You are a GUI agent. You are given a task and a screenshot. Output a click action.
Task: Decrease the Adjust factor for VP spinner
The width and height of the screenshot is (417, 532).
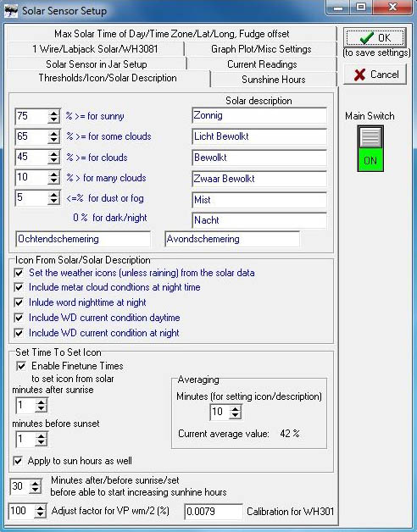tap(40, 514)
